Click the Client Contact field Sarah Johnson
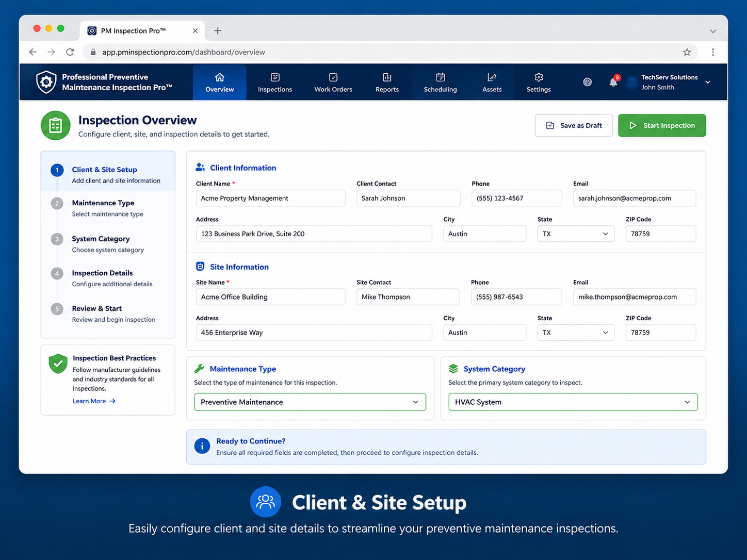Viewport: 747px width, 560px height. point(408,198)
